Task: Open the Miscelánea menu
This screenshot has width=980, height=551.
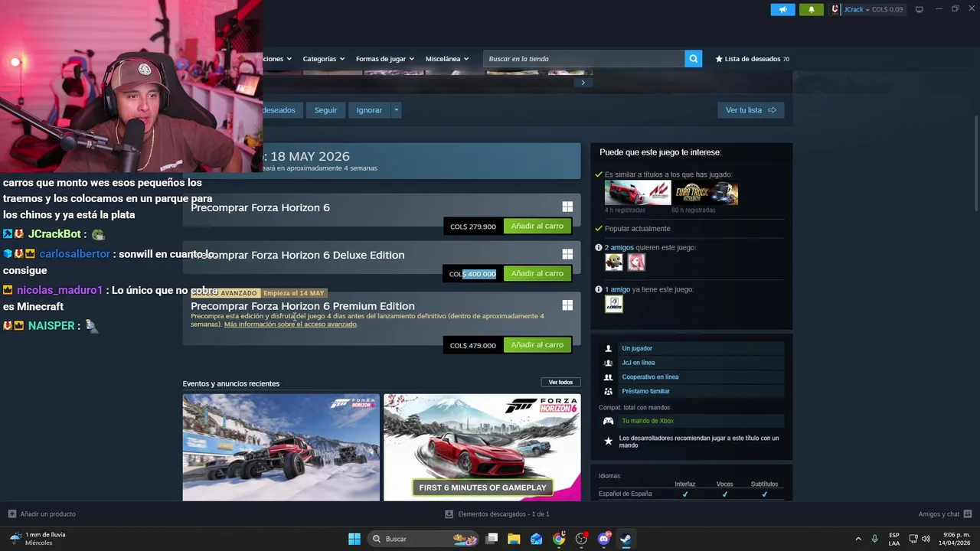Action: [x=447, y=59]
